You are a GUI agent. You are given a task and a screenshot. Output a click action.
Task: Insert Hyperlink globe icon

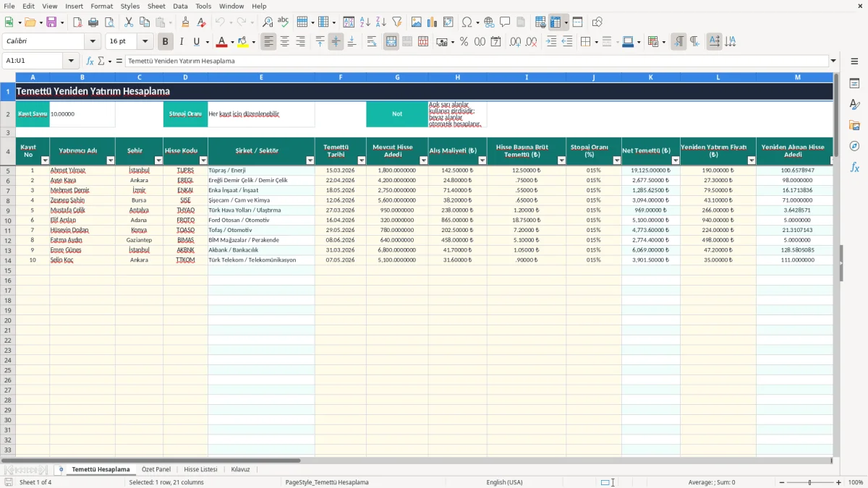489,22
